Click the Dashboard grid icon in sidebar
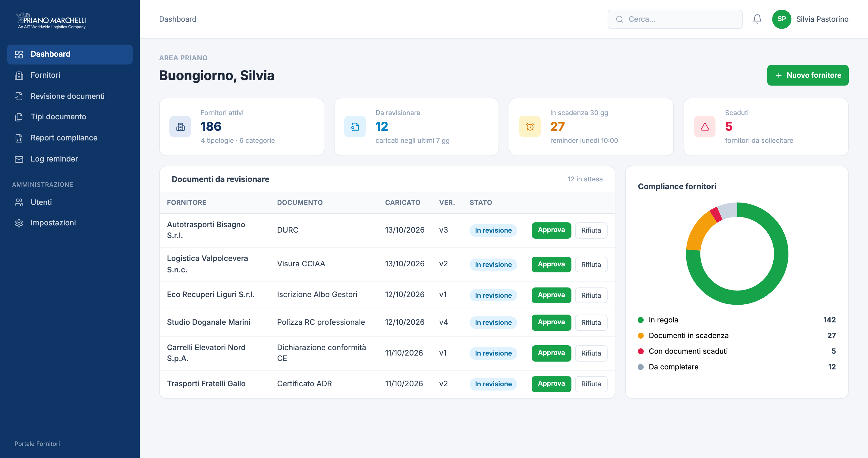 [x=19, y=54]
